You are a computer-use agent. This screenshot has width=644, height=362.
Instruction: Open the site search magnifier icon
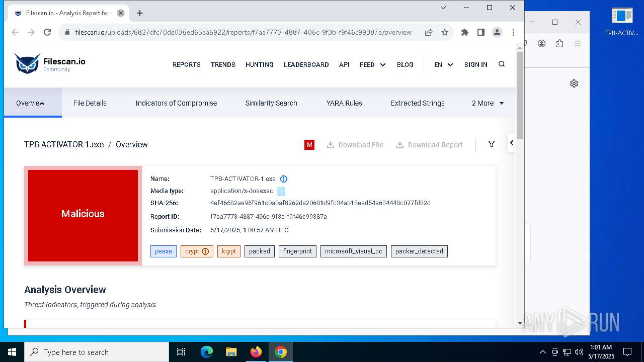tap(502, 64)
